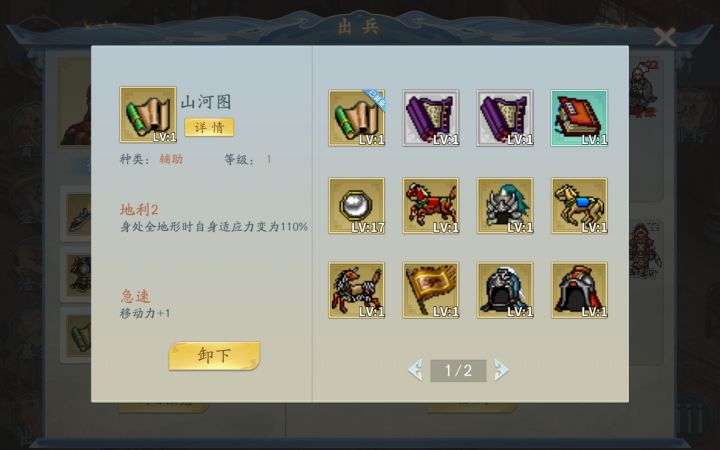The image size is (720, 450).
Task: Close the 出兵 window with X
Action: click(665, 37)
